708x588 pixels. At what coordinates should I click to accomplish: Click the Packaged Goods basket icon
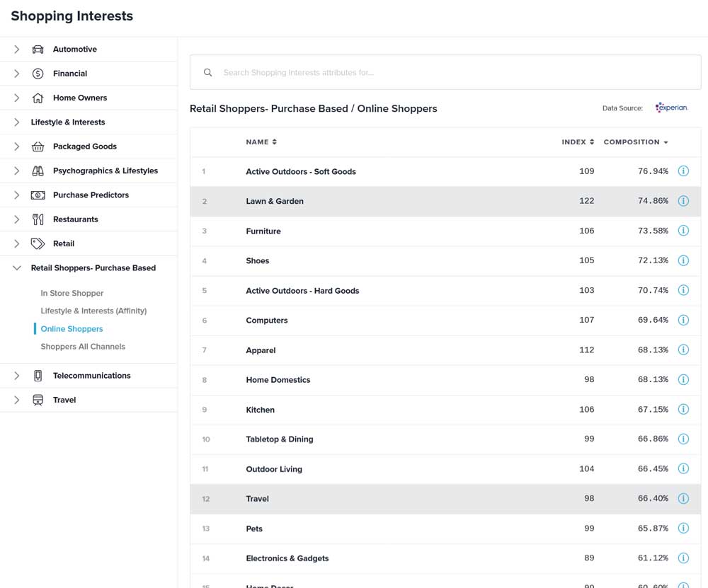pyautogui.click(x=38, y=146)
